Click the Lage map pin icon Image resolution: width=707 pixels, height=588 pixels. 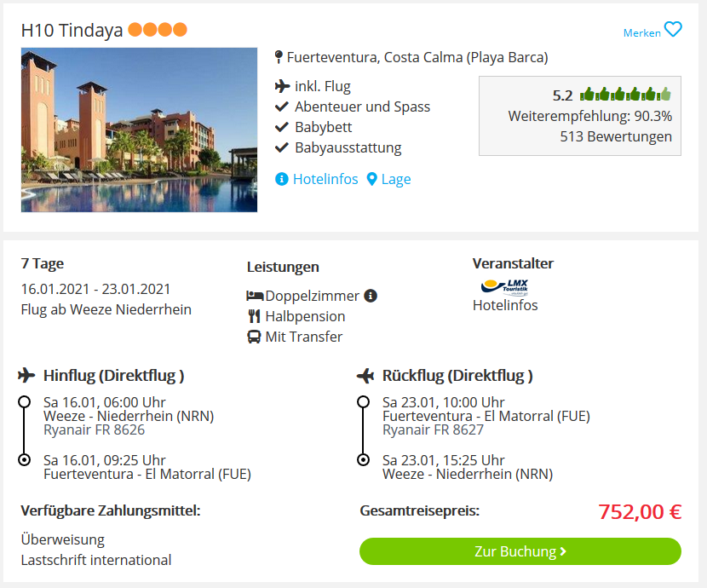tap(371, 179)
